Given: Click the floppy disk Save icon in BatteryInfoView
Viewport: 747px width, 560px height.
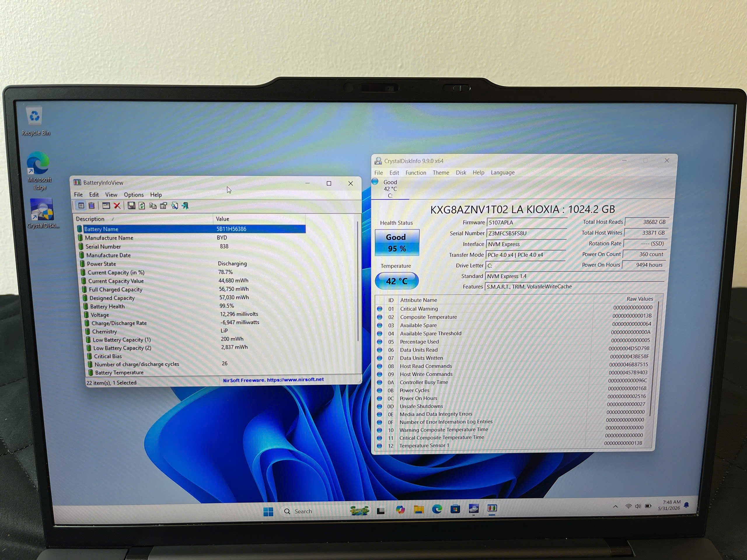Looking at the screenshot, I should (x=131, y=206).
